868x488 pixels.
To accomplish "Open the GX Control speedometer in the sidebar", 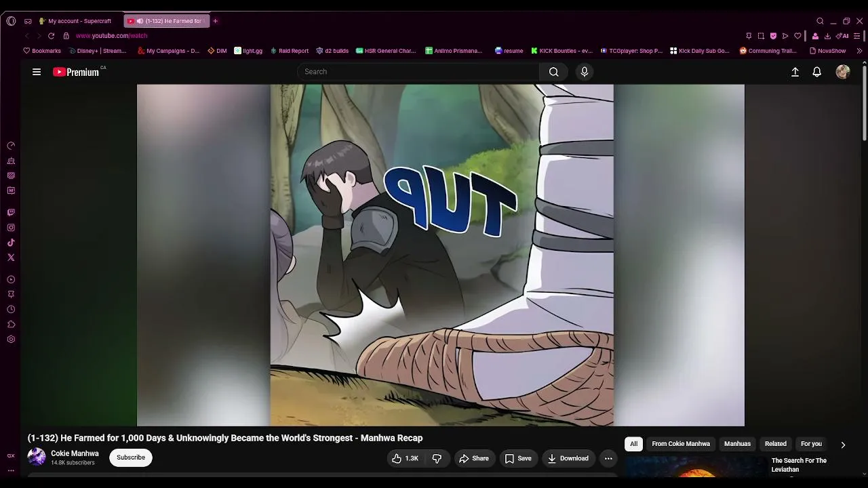I will tap(11, 146).
